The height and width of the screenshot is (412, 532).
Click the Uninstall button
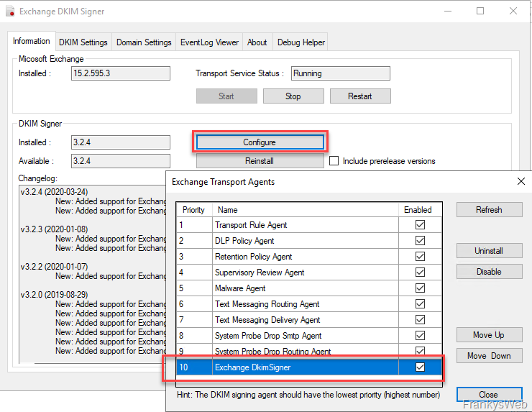[489, 251]
